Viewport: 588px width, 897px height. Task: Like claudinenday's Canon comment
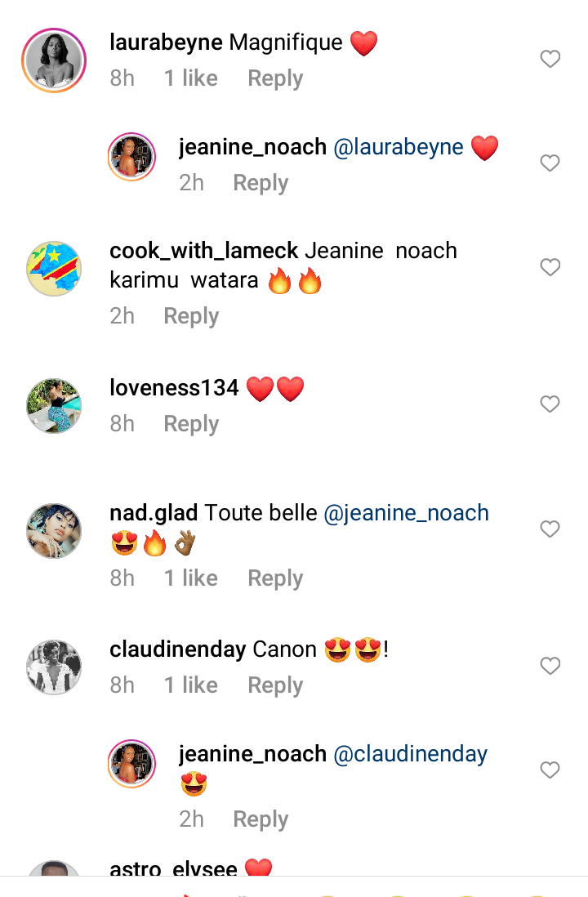point(550,667)
